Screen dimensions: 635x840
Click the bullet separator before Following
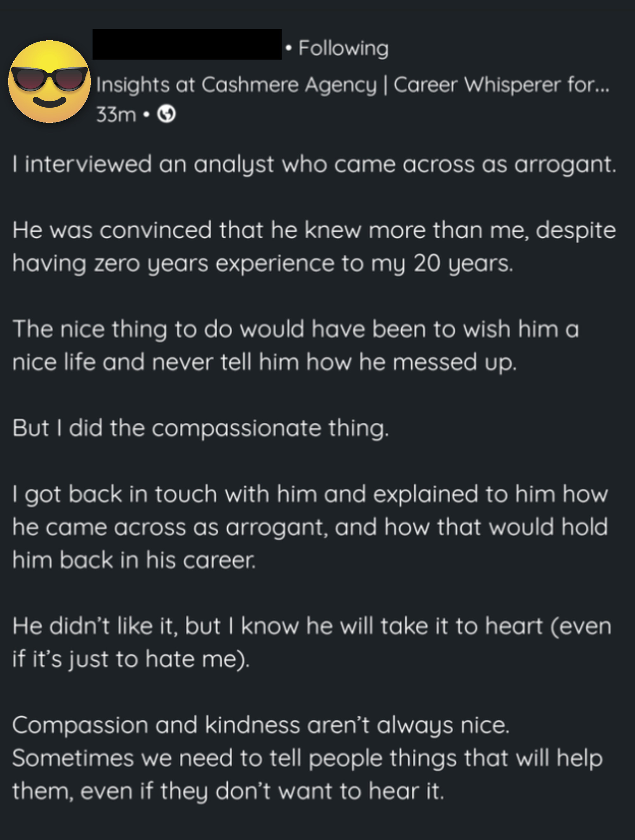pyautogui.click(x=288, y=48)
